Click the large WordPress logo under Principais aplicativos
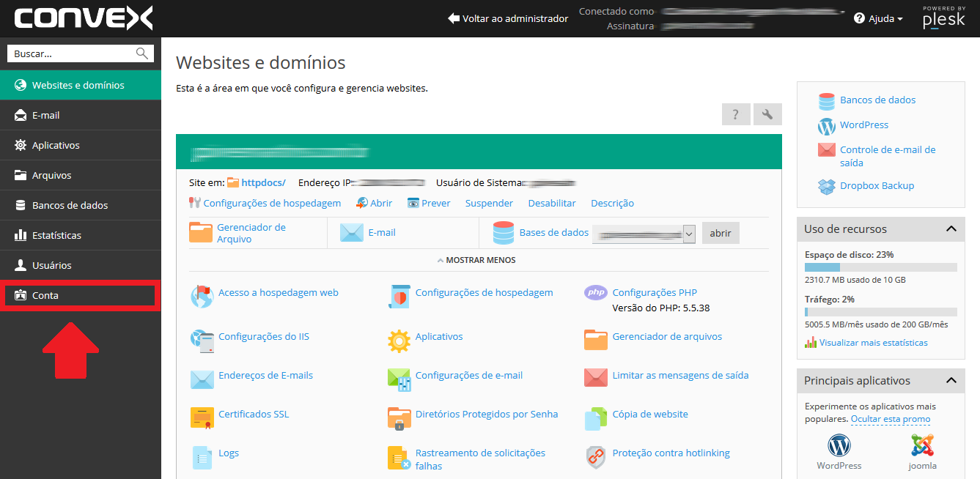The width and height of the screenshot is (980, 479). click(x=839, y=445)
